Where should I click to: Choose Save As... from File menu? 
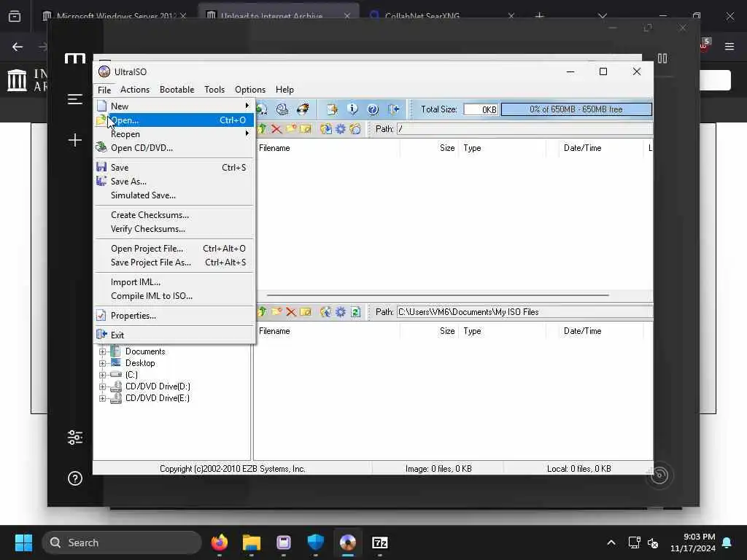pyautogui.click(x=174, y=182)
